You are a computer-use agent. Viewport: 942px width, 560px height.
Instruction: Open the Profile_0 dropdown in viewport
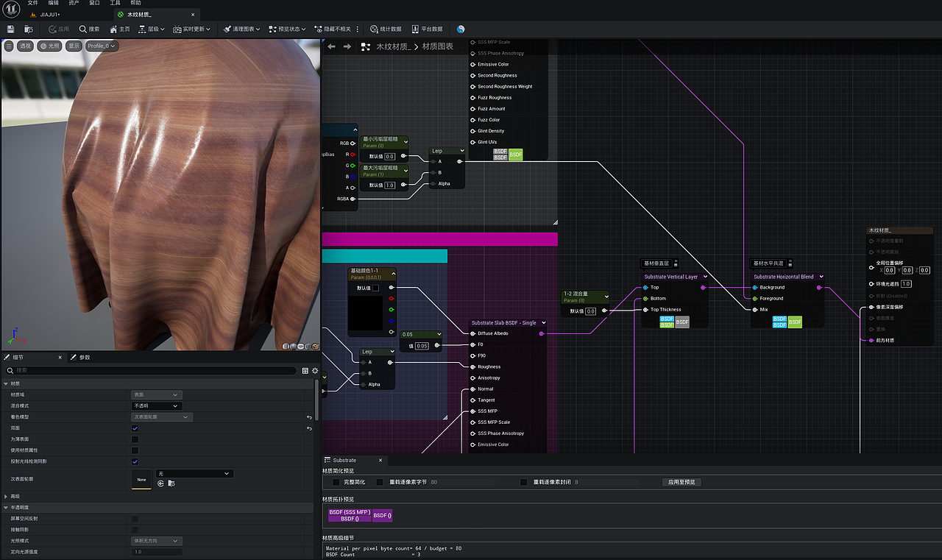101,46
